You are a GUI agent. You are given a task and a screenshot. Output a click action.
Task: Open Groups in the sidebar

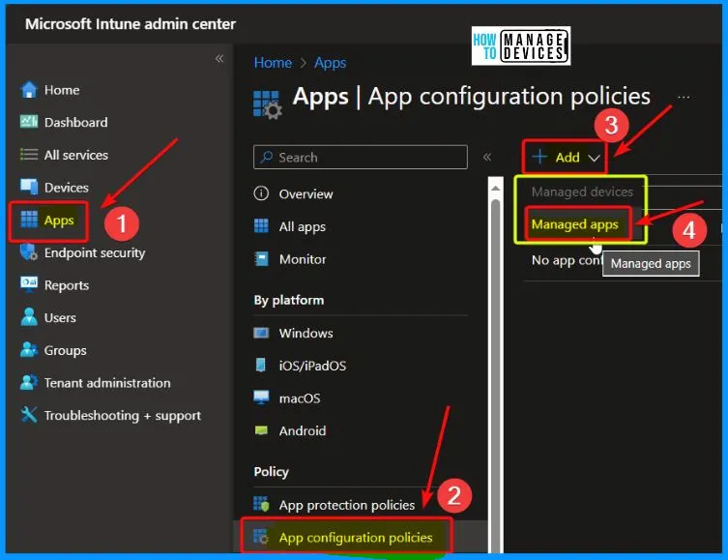coord(65,350)
